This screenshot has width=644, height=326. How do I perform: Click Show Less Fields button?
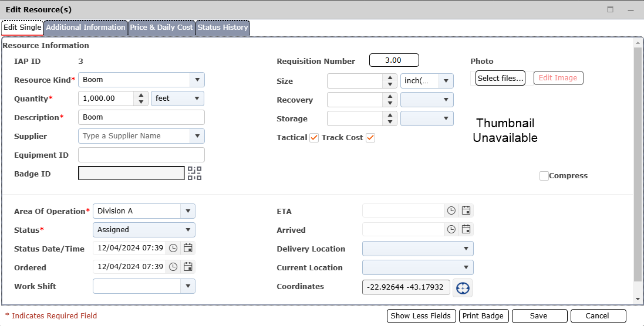[421, 316]
